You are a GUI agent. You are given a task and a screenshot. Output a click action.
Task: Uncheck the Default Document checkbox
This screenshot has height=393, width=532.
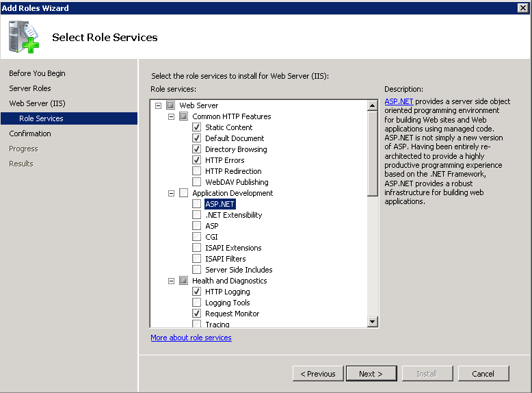pyautogui.click(x=196, y=138)
